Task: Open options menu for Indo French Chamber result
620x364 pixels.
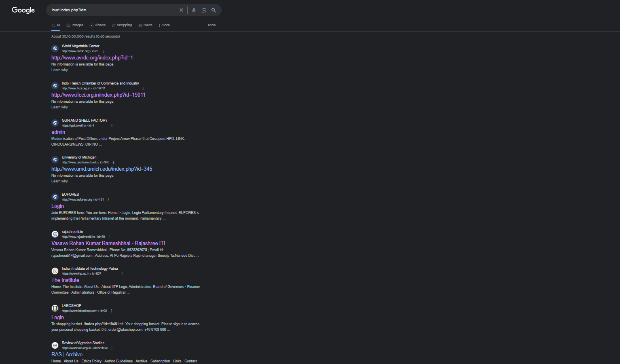Action: click(143, 89)
